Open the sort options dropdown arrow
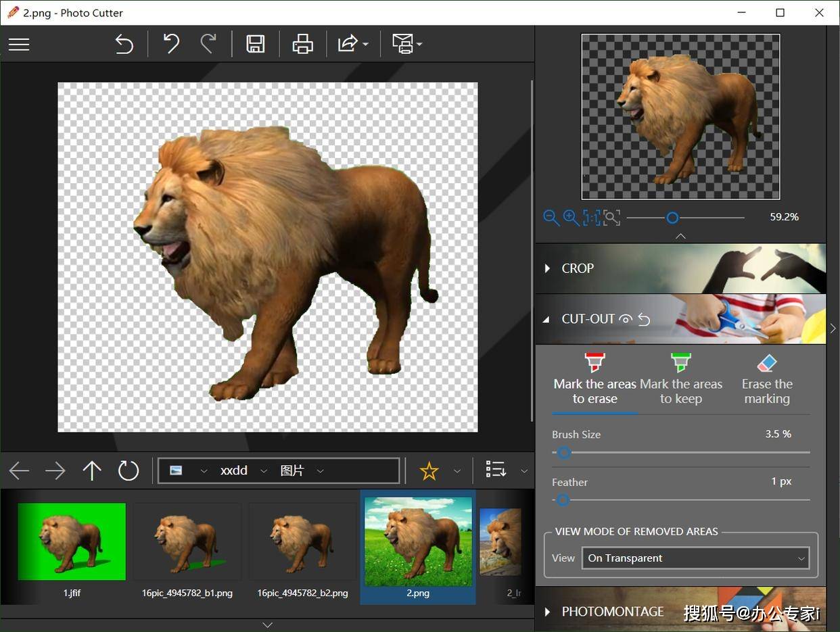 (524, 471)
